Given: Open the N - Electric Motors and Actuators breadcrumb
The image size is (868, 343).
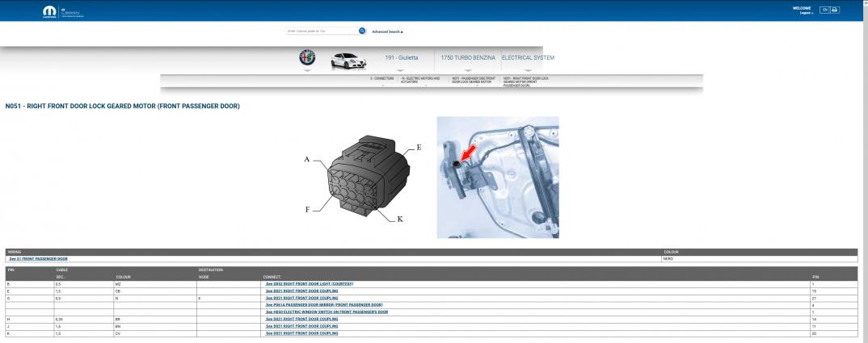Looking at the screenshot, I should tap(420, 80).
